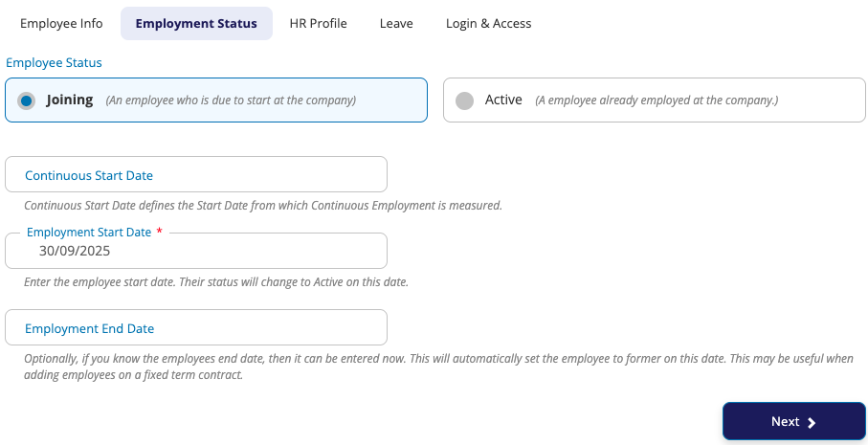
Task: Select the Employment Status tab
Action: pyautogui.click(x=196, y=23)
